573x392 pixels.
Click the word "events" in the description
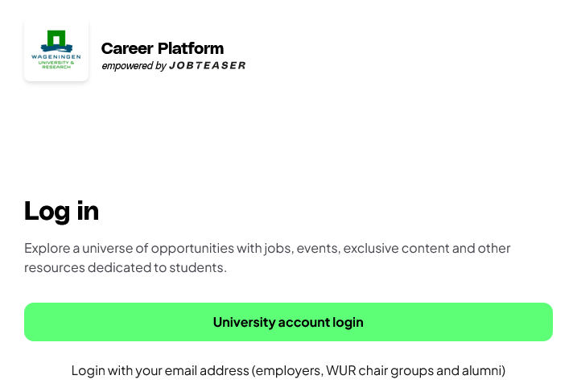click(318, 248)
